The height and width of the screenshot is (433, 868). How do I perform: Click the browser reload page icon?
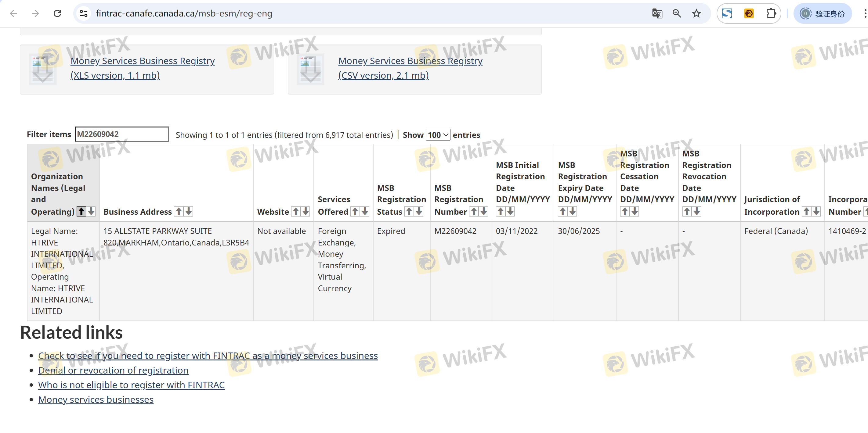coord(57,13)
